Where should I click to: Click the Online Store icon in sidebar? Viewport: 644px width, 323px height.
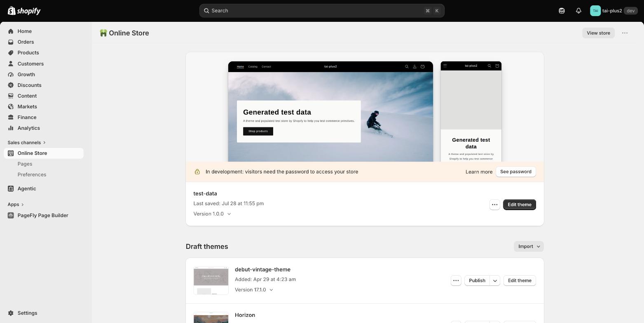click(11, 153)
